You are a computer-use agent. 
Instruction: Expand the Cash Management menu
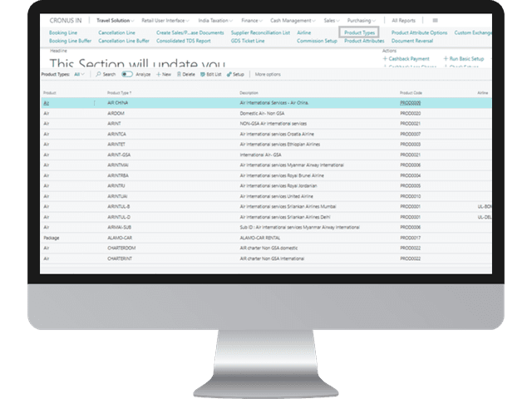(x=293, y=21)
